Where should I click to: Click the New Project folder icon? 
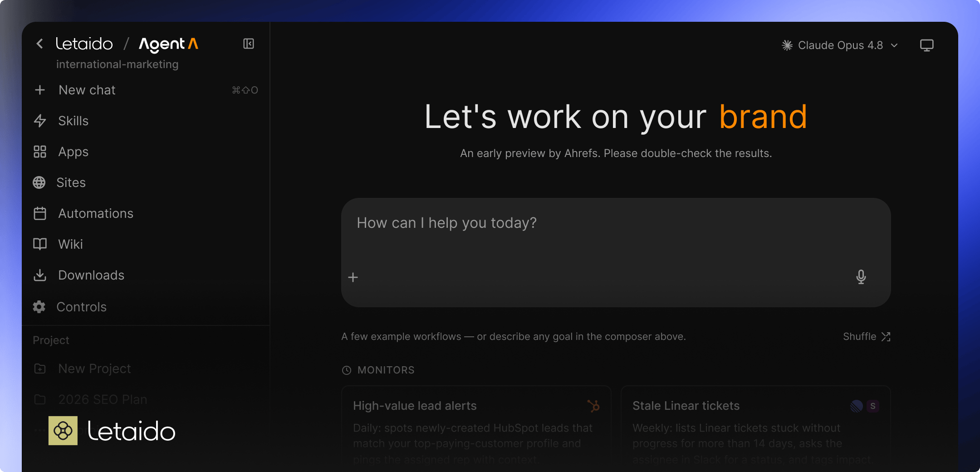coord(40,369)
